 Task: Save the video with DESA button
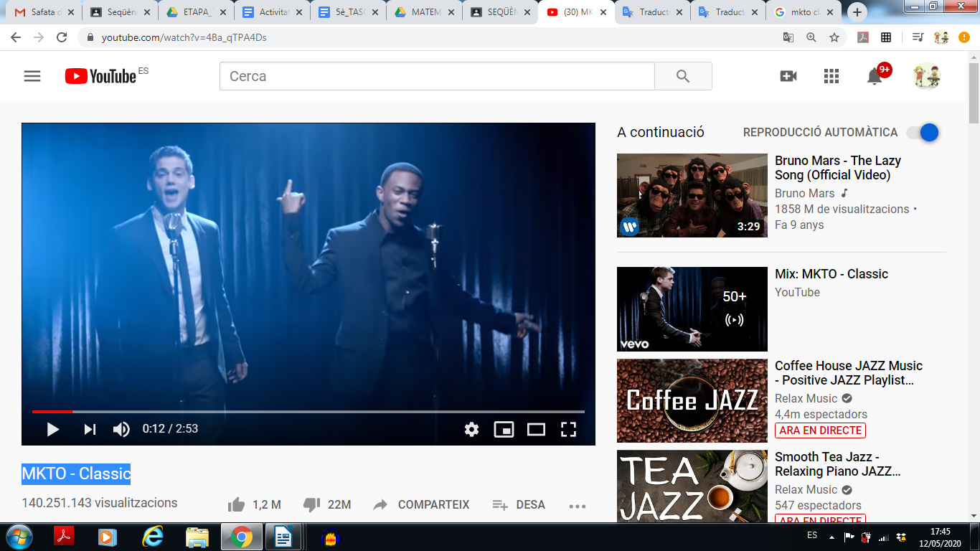click(x=519, y=505)
